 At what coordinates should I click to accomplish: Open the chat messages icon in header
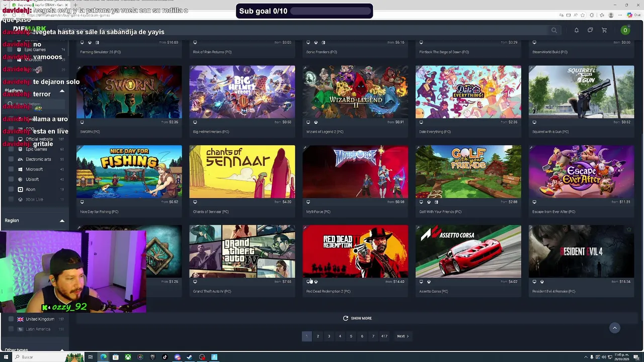(x=590, y=31)
